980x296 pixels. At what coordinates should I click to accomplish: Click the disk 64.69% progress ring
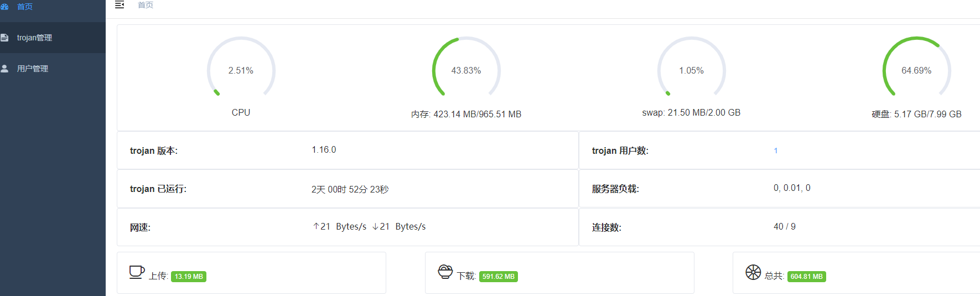916,70
